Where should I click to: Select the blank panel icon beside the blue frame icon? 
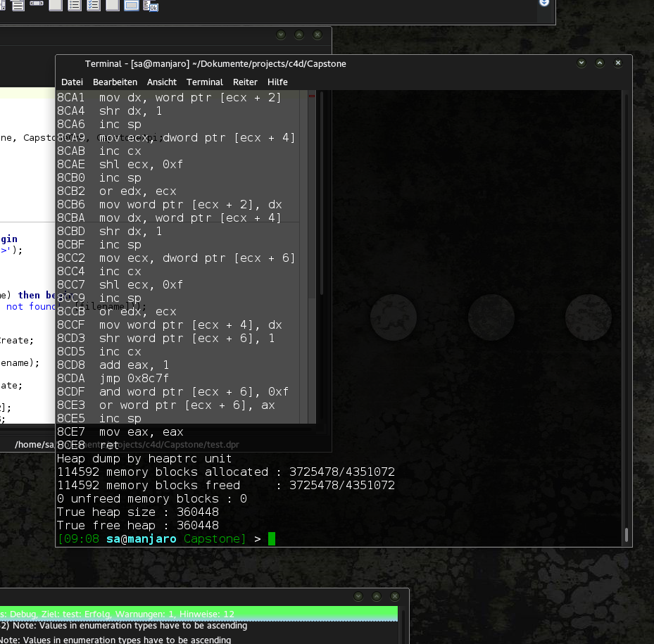point(113,6)
